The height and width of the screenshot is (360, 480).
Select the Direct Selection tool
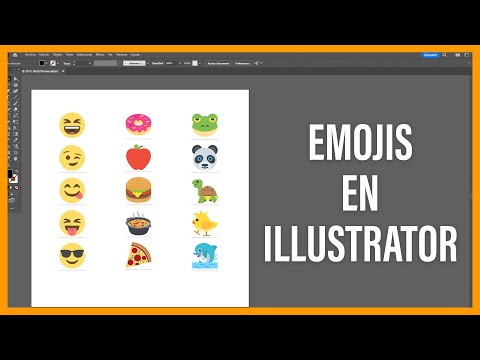[x=16, y=79]
